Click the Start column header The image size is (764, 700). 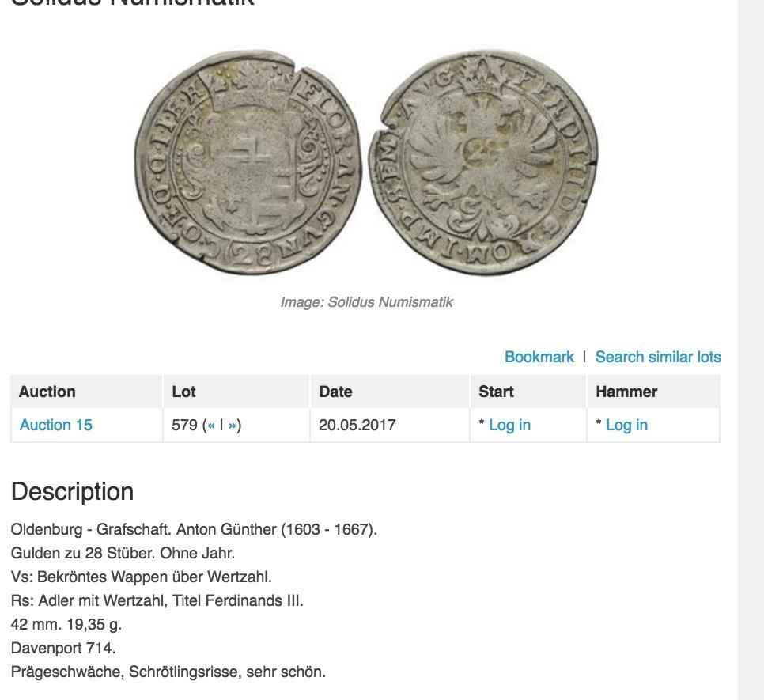(x=496, y=392)
